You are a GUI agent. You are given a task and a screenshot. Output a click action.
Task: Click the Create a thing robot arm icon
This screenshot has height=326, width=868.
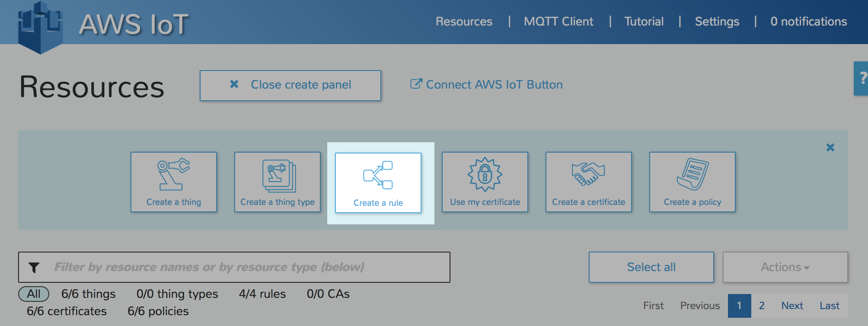[173, 174]
